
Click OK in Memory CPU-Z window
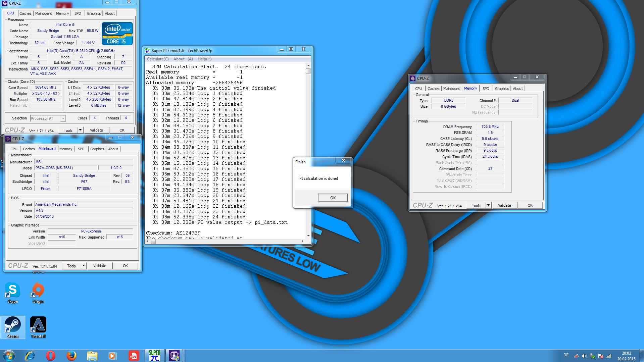530,205
